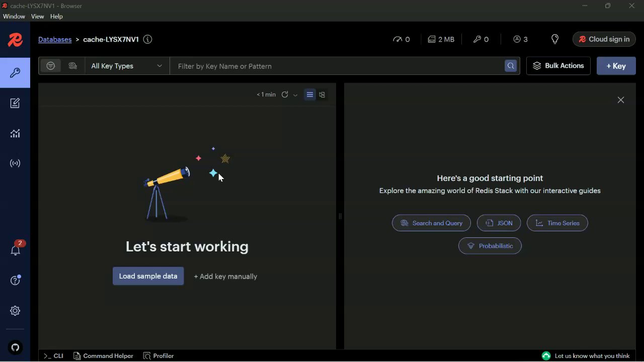The width and height of the screenshot is (644, 362).
Task: Show the 2 MB memory usage stat
Action: pyautogui.click(x=441, y=39)
